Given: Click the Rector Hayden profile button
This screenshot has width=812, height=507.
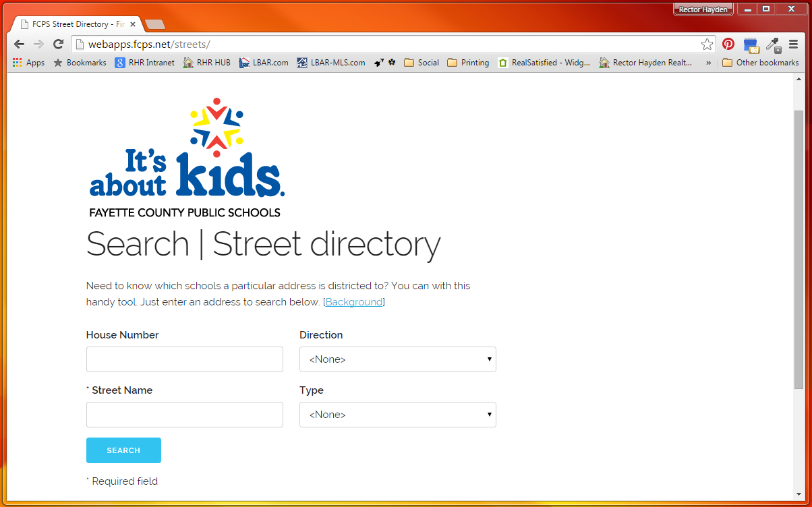Looking at the screenshot, I should click(x=703, y=9).
